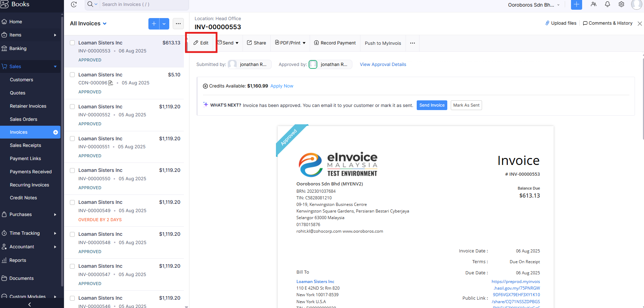Collapse the sidebar with the bottom arrow
644x308 pixels.
pos(30,305)
